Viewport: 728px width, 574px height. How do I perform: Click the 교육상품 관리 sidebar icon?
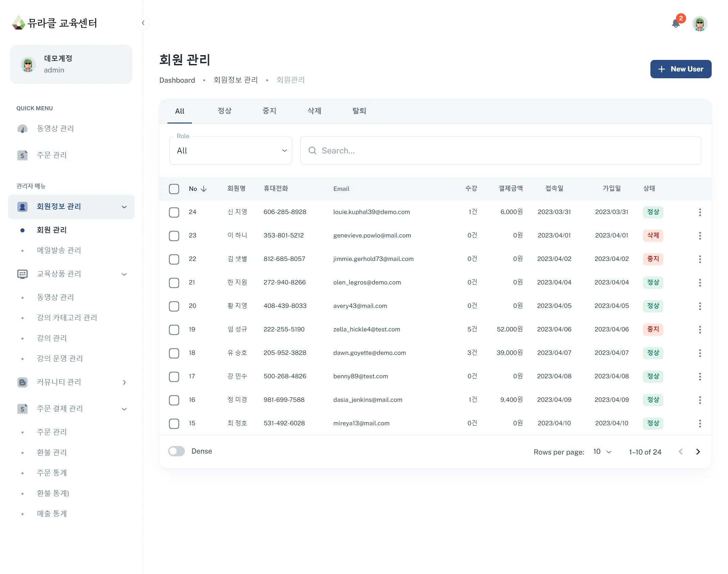pyautogui.click(x=22, y=274)
